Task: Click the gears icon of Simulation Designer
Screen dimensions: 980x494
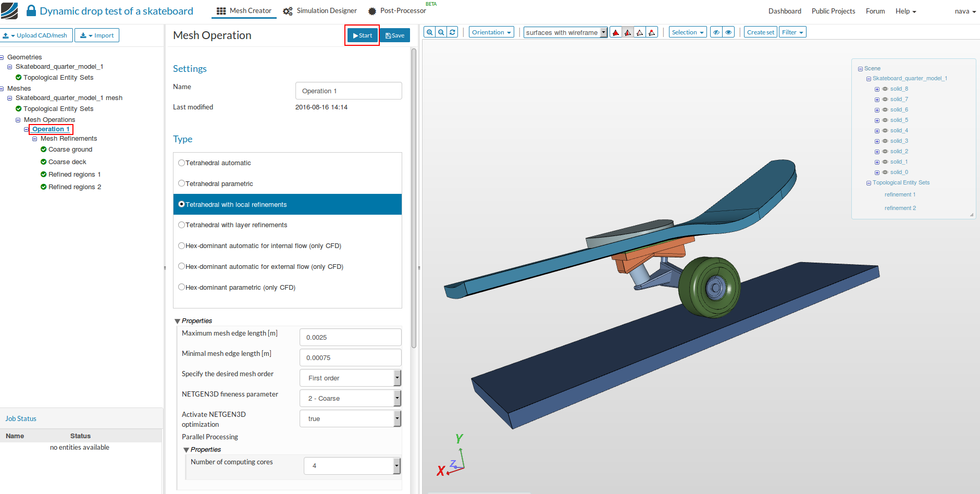Action: 288,11
